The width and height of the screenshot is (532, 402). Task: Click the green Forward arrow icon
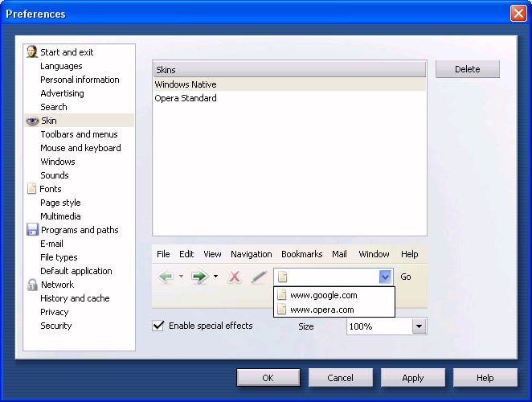point(200,277)
